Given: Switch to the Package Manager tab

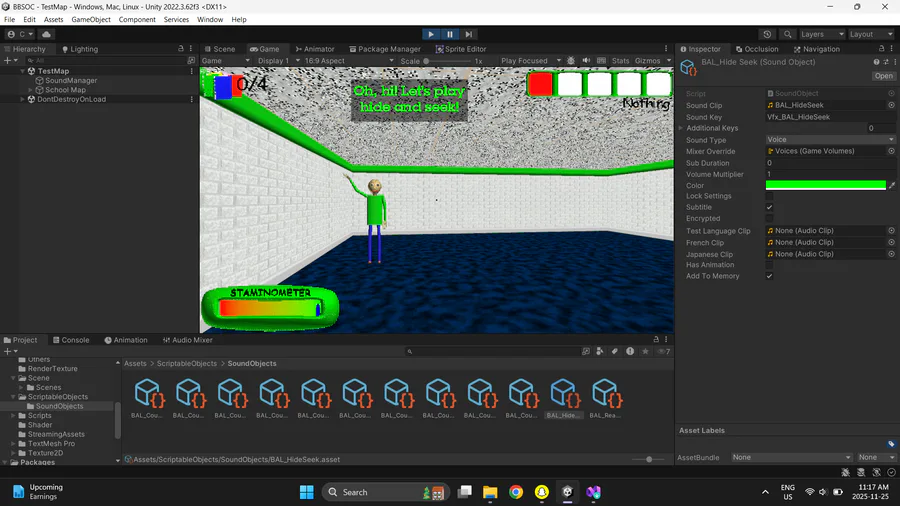Looking at the screenshot, I should 385,49.
